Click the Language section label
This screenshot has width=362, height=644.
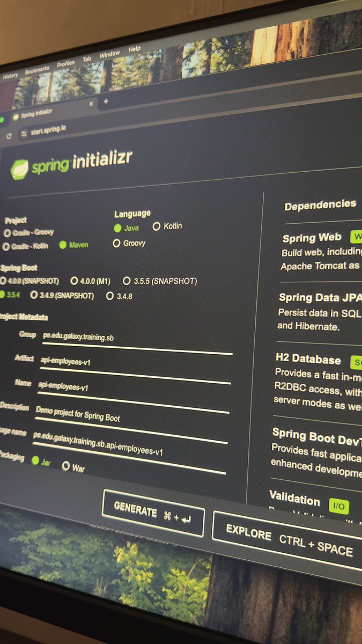coord(132,214)
